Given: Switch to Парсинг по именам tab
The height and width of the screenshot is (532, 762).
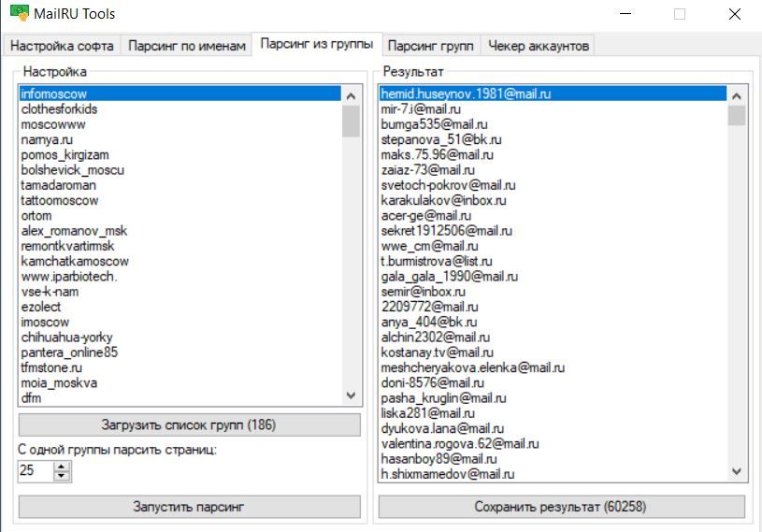Looking at the screenshot, I should point(187,46).
